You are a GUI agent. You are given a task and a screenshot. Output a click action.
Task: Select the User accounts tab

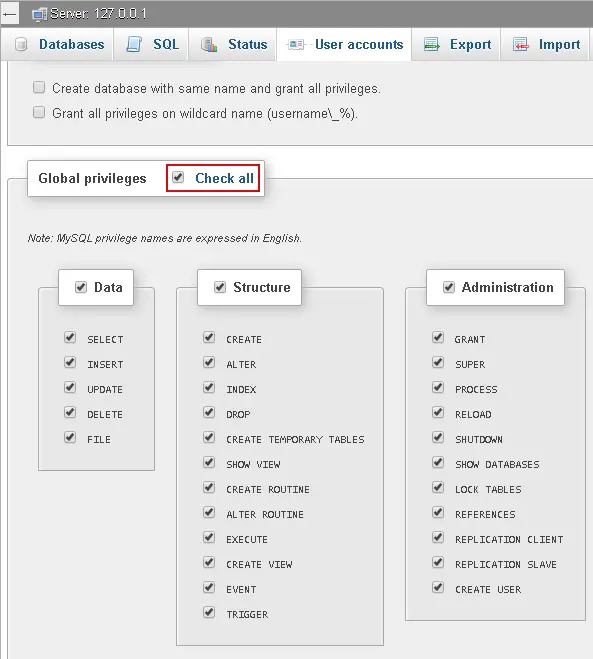tap(344, 45)
